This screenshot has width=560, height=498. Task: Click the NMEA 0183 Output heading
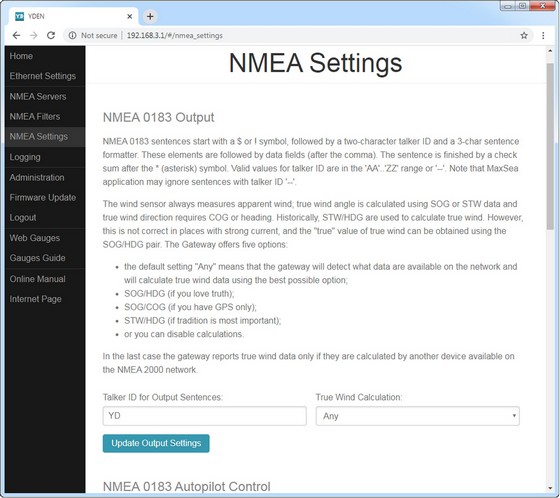pos(158,117)
